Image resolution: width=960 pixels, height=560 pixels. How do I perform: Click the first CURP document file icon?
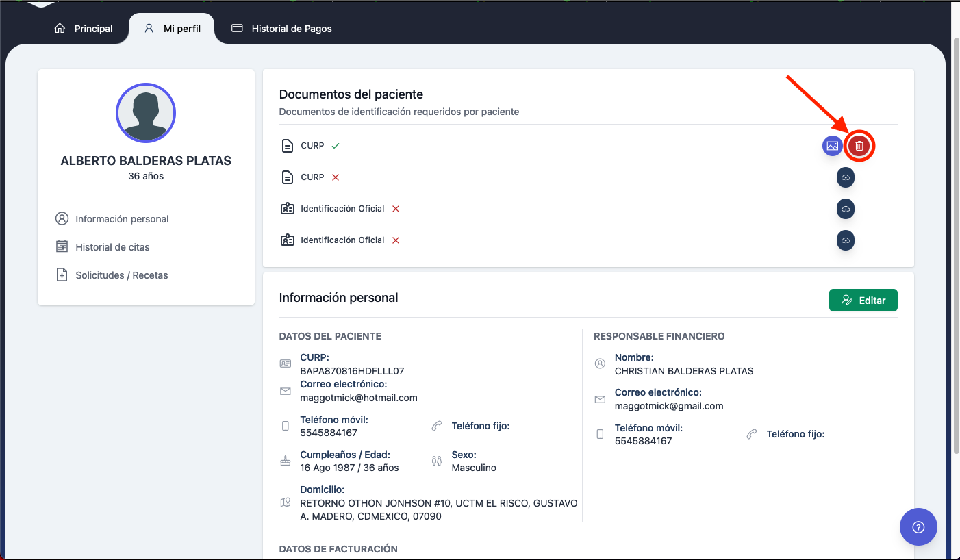288,146
